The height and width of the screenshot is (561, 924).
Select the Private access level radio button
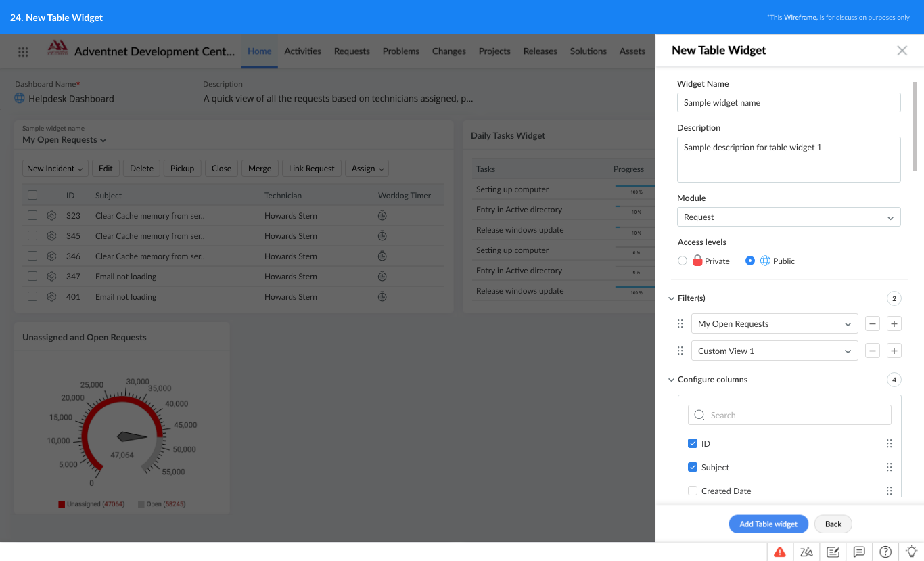(x=683, y=261)
